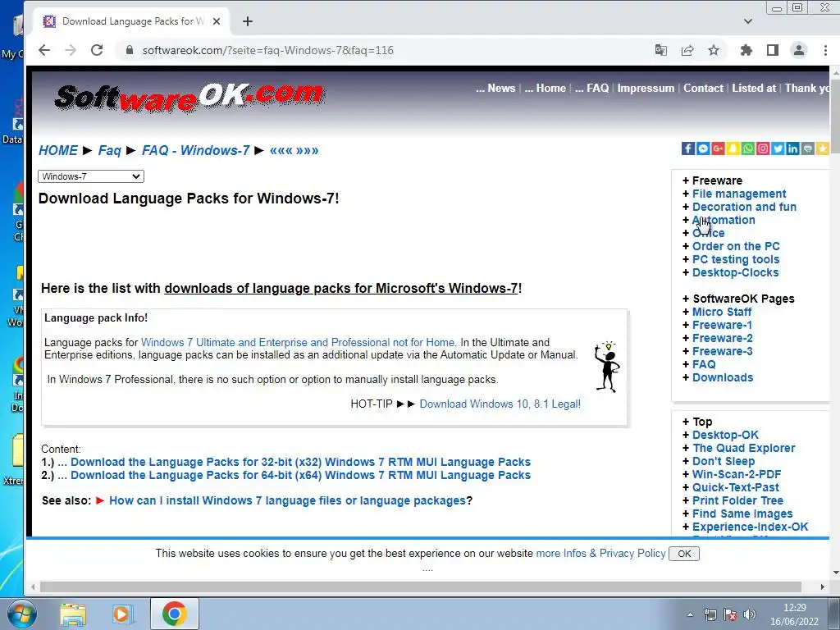The width and height of the screenshot is (840, 630).
Task: Open Win-Scan-2-PDF sidebar link
Action: (737, 474)
